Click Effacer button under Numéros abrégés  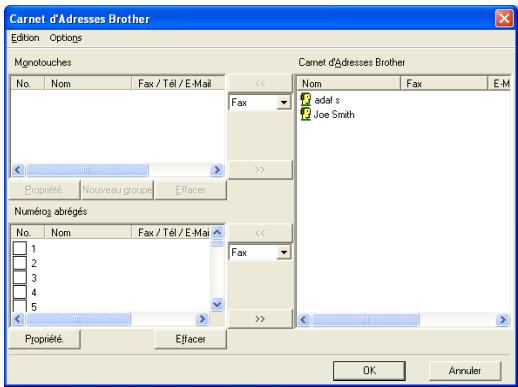(191, 339)
